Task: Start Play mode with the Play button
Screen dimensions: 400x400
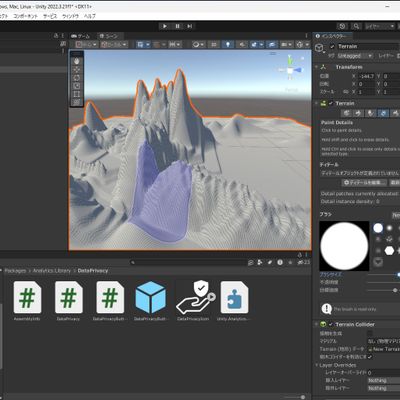Action: click(x=165, y=26)
